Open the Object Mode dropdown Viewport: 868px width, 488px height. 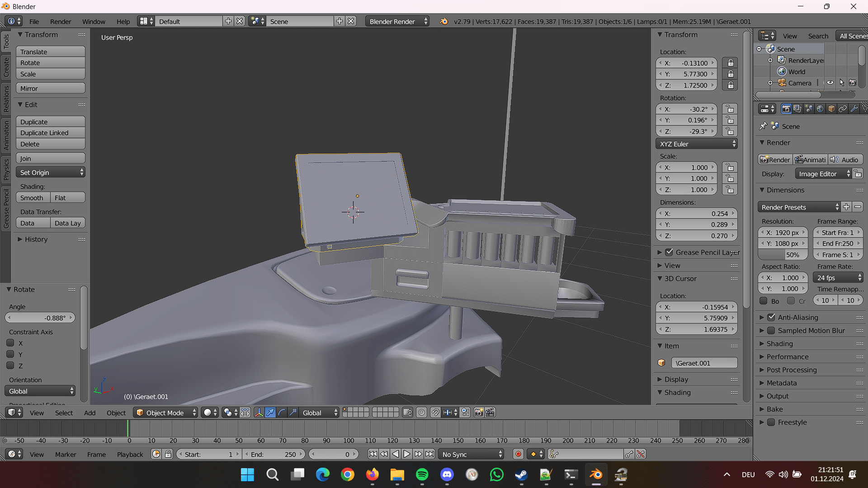tap(165, 413)
